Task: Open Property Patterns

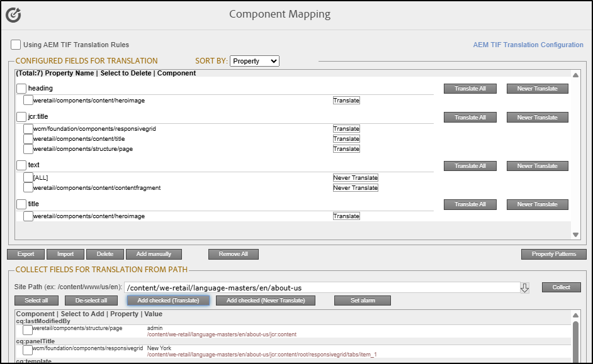Action: tap(554, 254)
